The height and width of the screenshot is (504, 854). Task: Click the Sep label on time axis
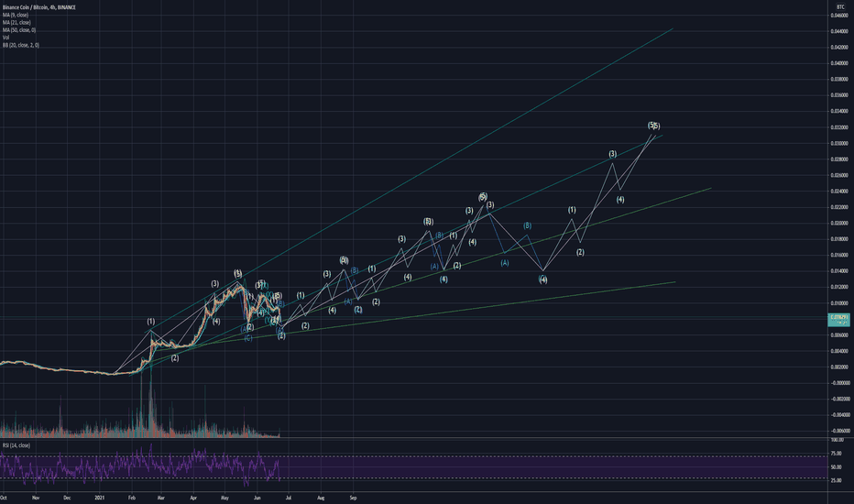pos(353,498)
